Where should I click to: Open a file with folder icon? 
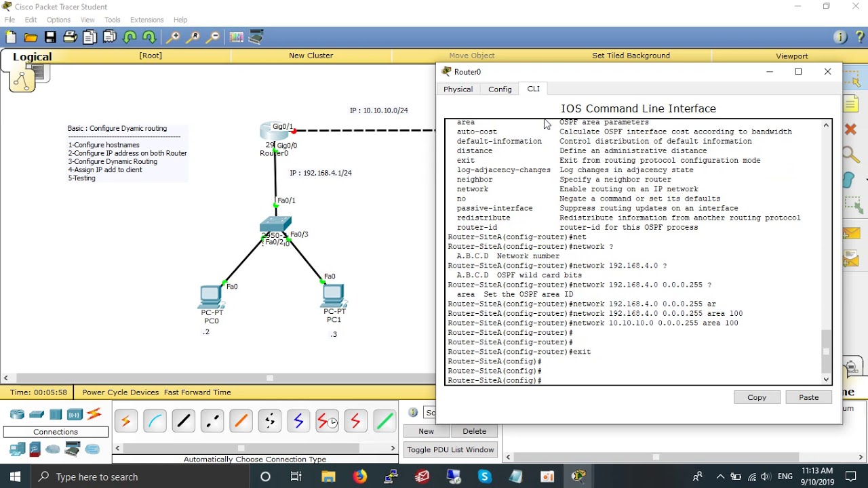click(x=31, y=37)
